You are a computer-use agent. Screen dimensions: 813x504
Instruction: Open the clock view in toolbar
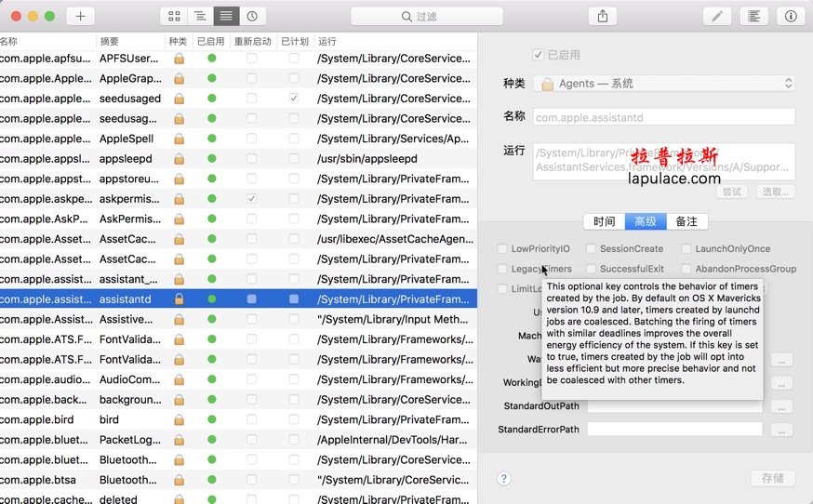[252, 16]
